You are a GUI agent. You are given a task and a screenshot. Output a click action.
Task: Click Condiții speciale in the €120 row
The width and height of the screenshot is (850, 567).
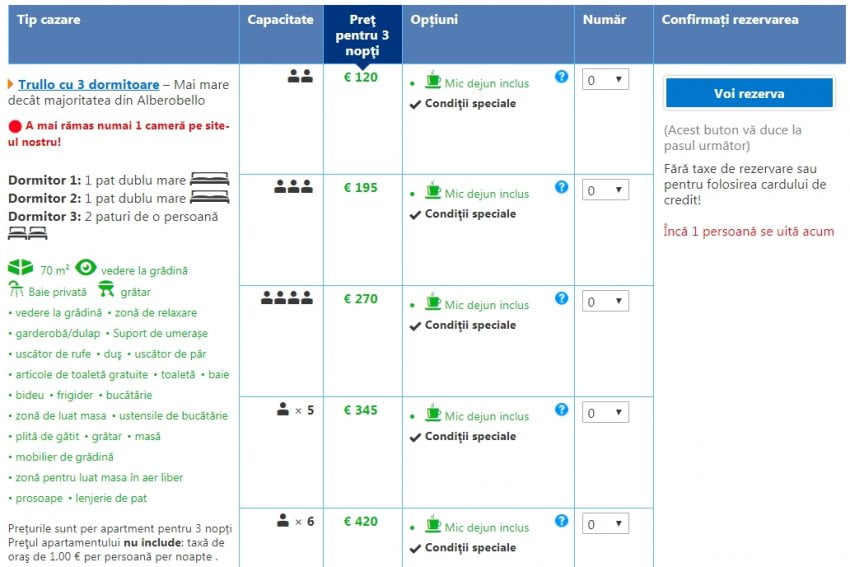click(x=470, y=103)
